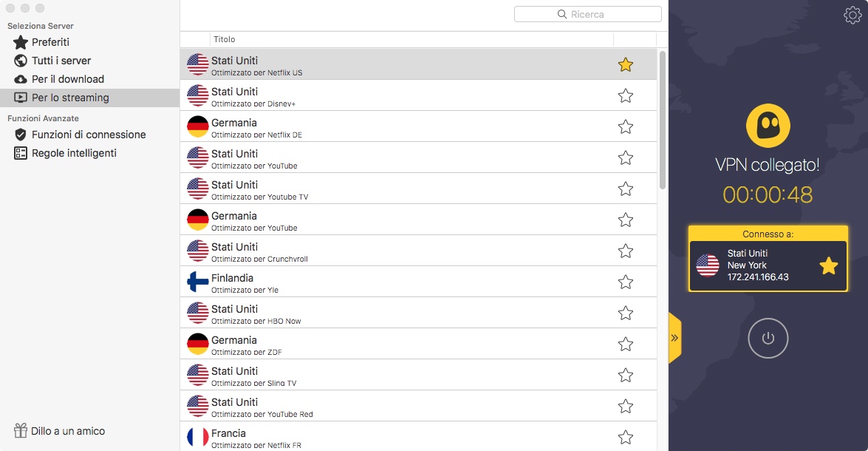Unfavorite the Netflix US server star
Screen dimensions: 868x451
pyautogui.click(x=626, y=64)
